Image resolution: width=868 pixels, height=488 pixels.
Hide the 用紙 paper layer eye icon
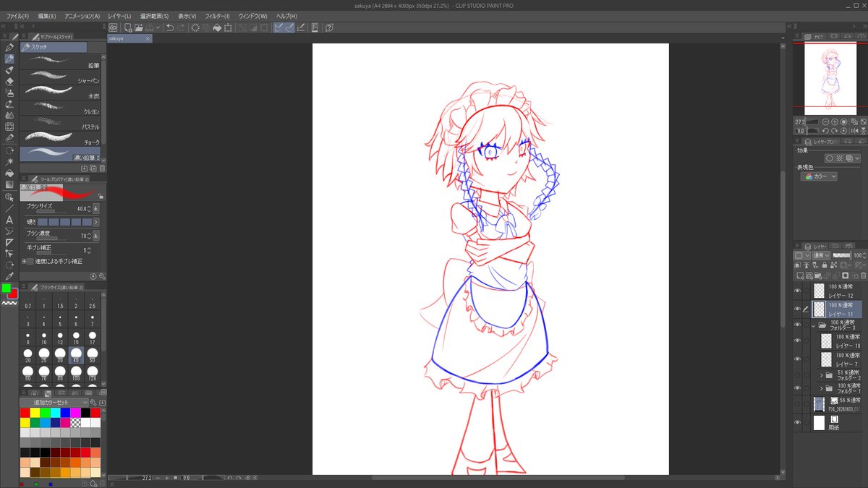pos(797,421)
